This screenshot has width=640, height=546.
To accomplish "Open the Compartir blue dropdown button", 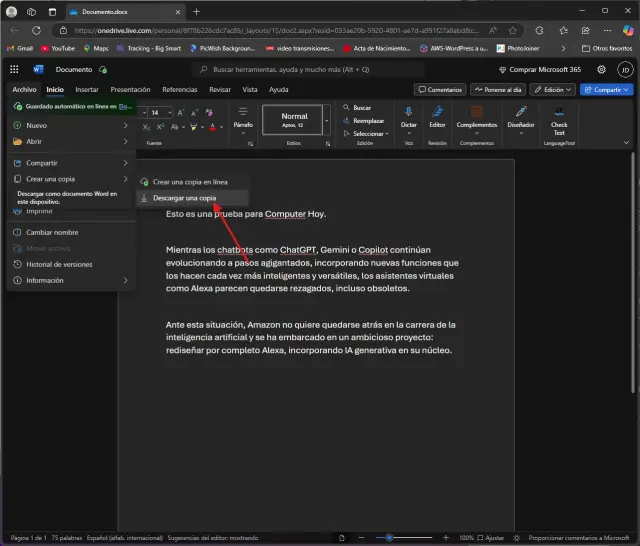I will (x=606, y=90).
